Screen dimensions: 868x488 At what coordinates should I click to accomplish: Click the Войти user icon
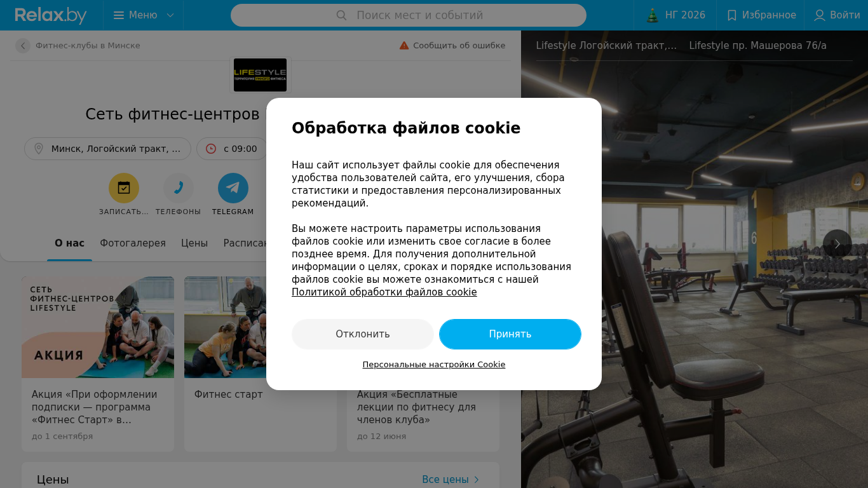point(820,15)
